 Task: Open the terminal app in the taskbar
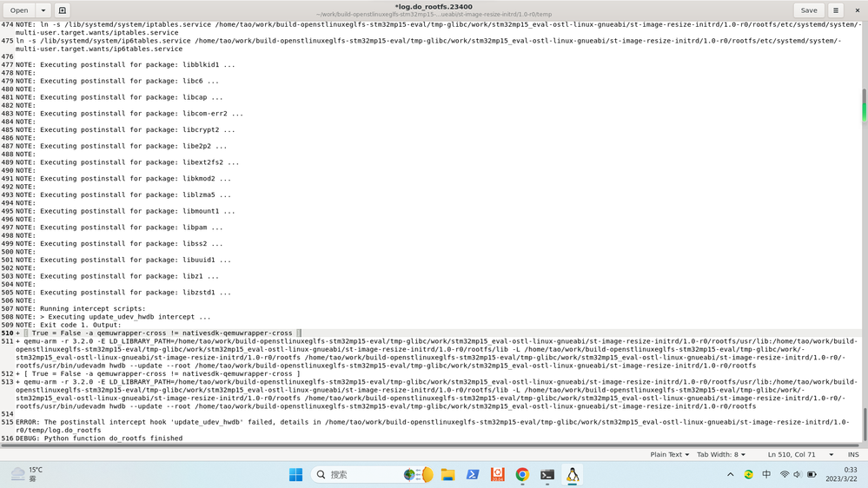coord(547,474)
